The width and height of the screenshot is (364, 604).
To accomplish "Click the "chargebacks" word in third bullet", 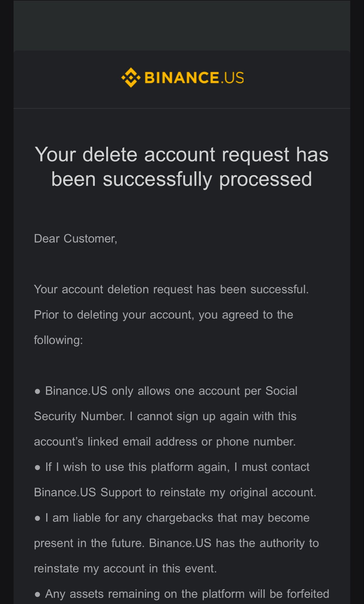I will click(x=179, y=518).
